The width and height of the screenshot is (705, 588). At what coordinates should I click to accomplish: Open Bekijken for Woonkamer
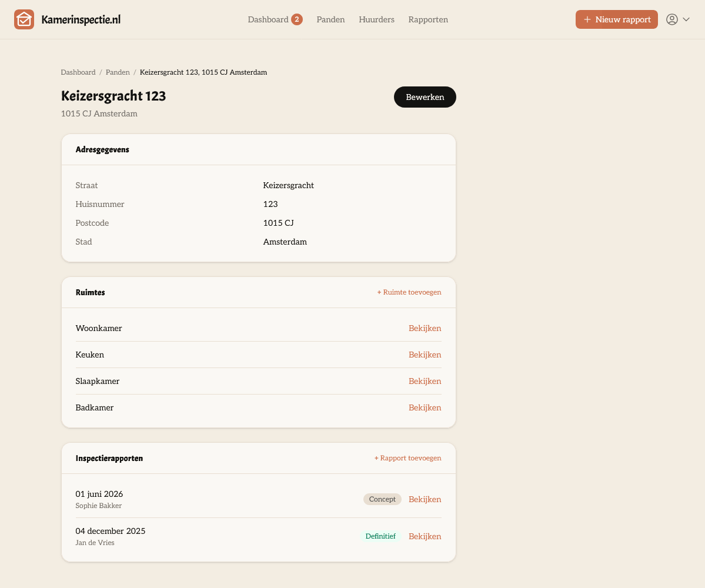pos(425,328)
